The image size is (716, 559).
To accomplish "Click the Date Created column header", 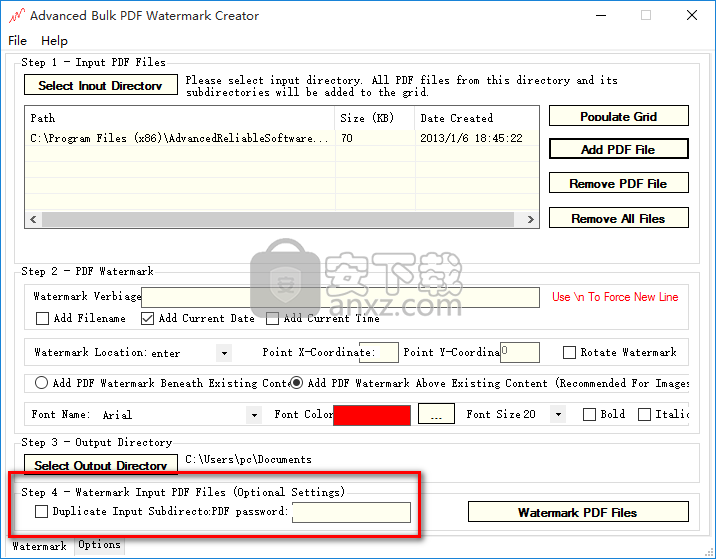I will (x=477, y=118).
